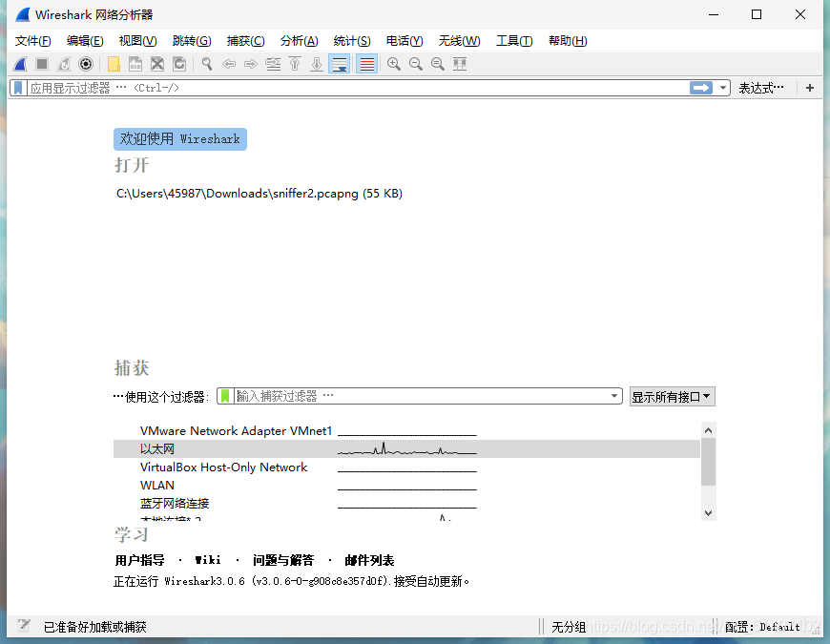Open the 问题与解答 link

283,560
